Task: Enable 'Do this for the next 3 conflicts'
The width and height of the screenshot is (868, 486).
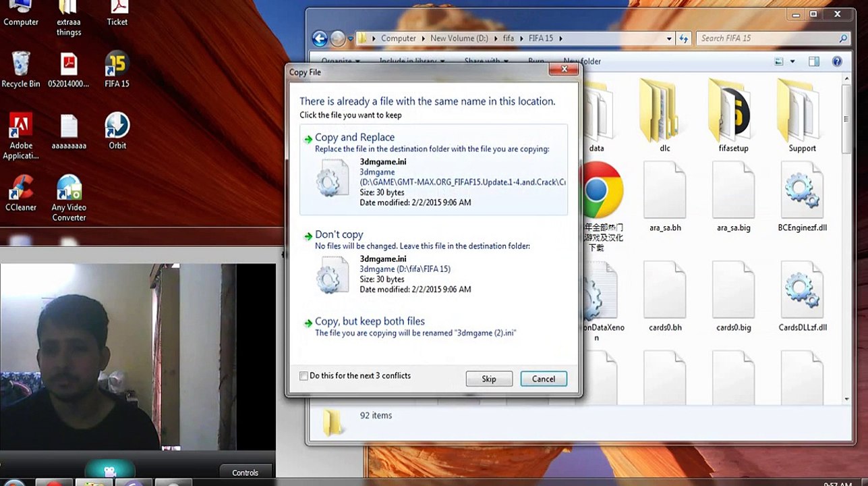Action: tap(304, 376)
